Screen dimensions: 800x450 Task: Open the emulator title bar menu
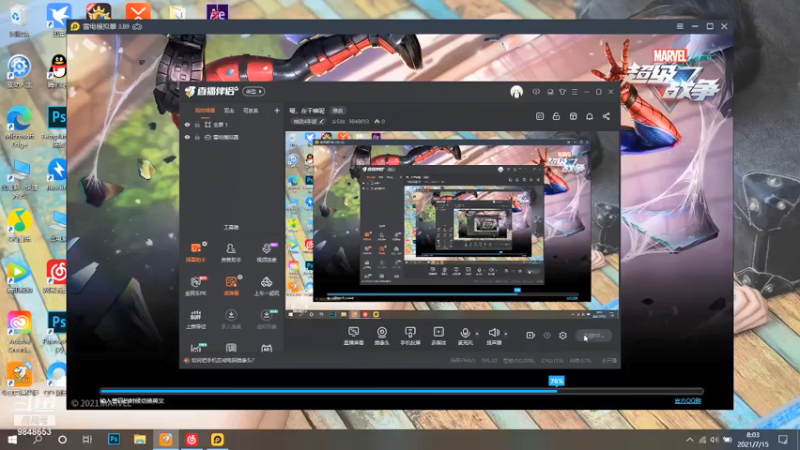point(680,26)
